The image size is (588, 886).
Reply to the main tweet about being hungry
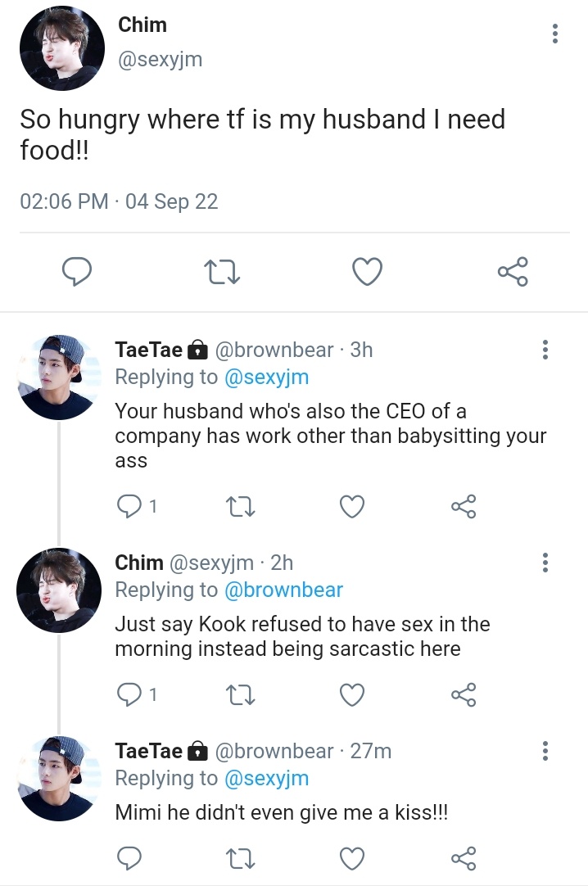click(x=76, y=272)
